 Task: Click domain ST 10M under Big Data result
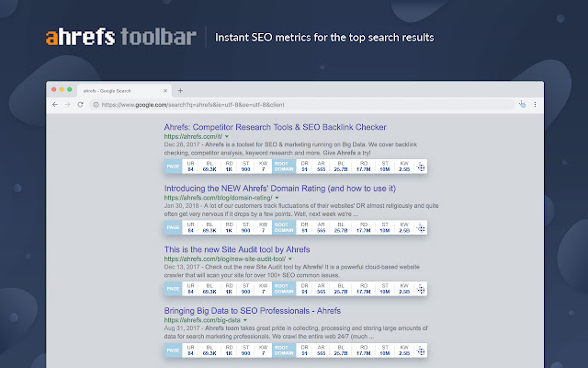385,351
